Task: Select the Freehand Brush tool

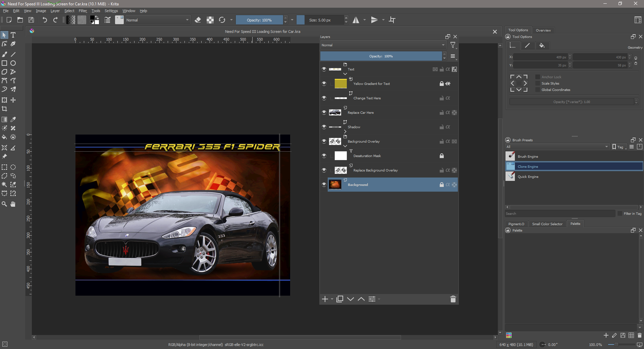Action: coord(4,54)
